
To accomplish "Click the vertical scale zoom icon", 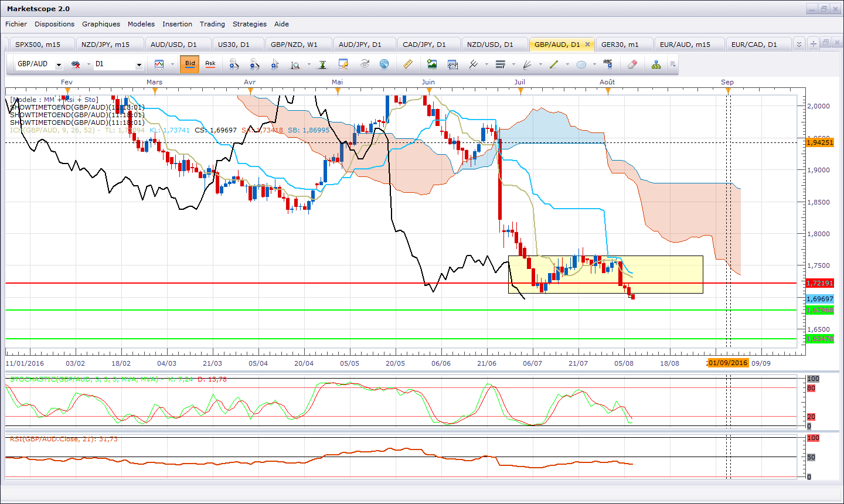I will click(x=295, y=64).
